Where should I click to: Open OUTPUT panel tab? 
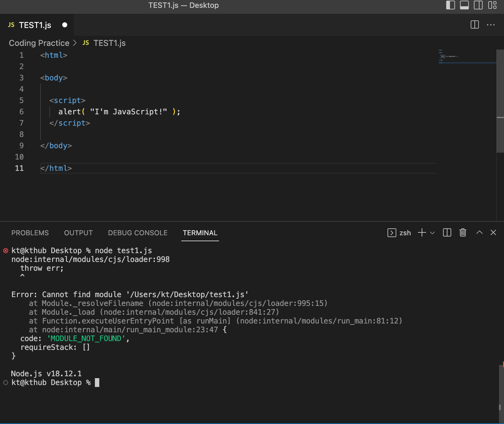[x=78, y=233]
